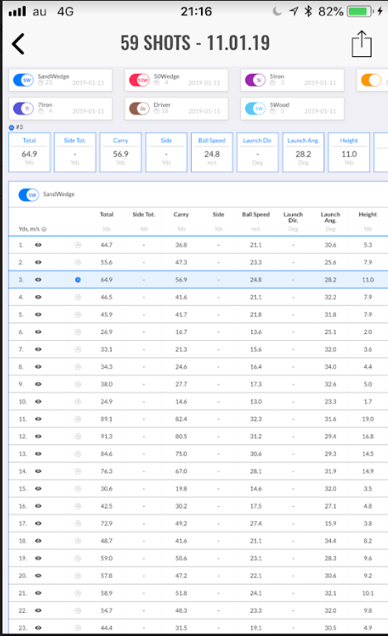This screenshot has width=388, height=636.
Task: Click carry value 16.7 in shot 6
Action: point(181,332)
